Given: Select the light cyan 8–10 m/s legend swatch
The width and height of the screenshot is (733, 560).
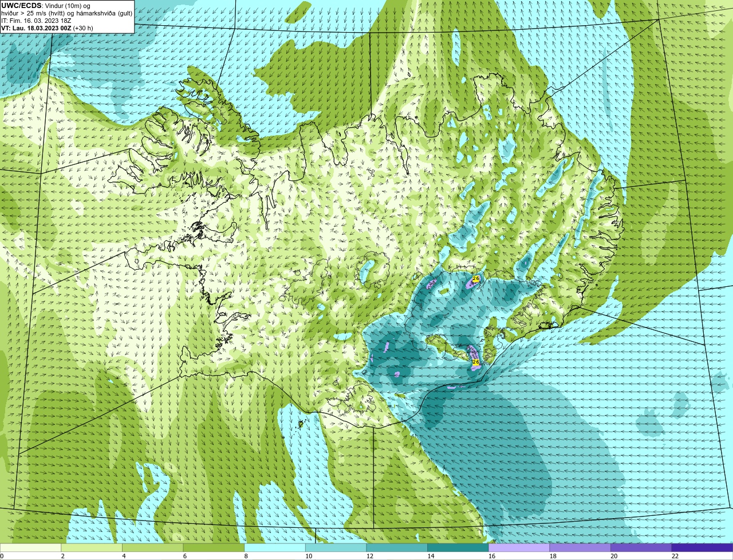Looking at the screenshot, I should [x=275, y=547].
